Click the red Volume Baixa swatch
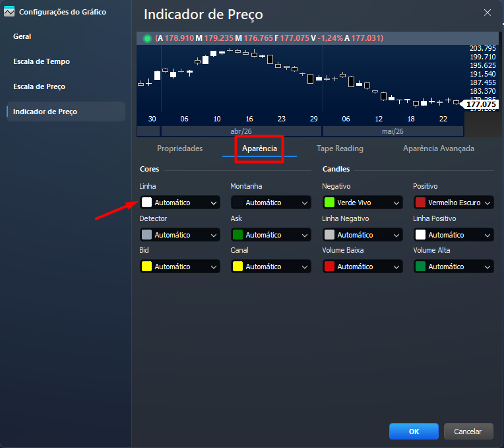Screen dimensions: 504x448 pyautogui.click(x=329, y=267)
